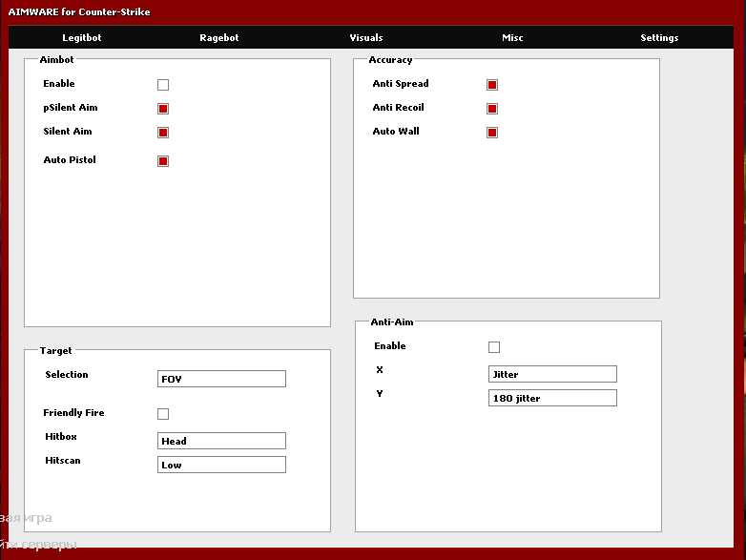
Task: Open the Hitscan dropdown showing Low
Action: click(221, 465)
